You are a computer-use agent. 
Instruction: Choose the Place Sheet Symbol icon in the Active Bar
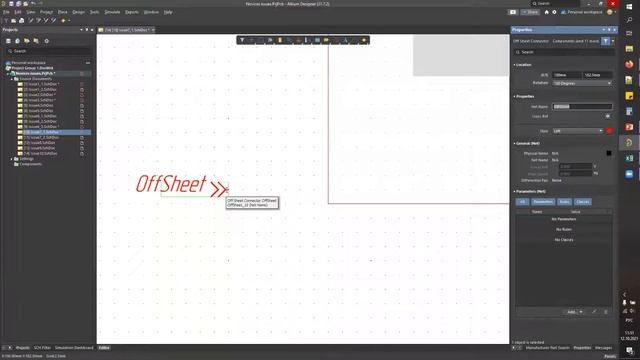click(317, 40)
